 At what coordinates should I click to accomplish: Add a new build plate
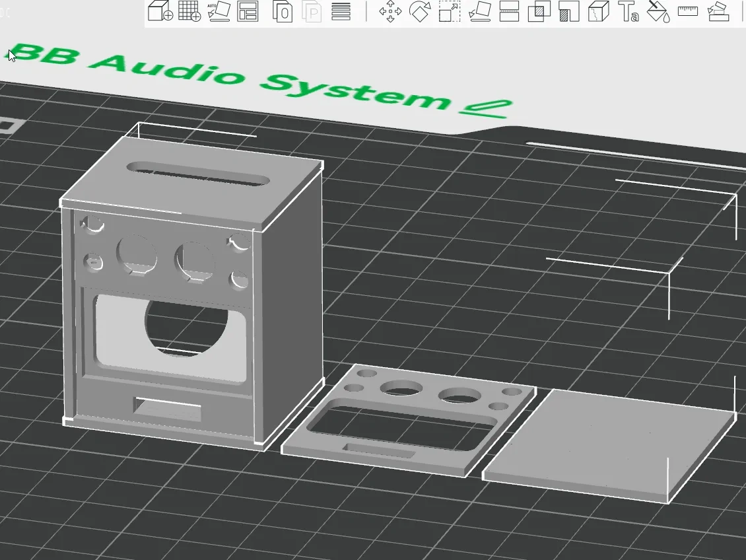(189, 11)
